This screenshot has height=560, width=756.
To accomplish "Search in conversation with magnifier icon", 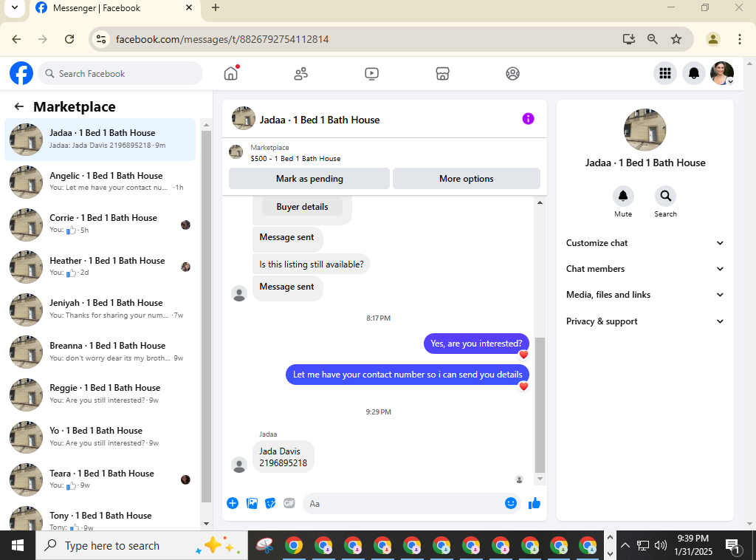I will (665, 196).
